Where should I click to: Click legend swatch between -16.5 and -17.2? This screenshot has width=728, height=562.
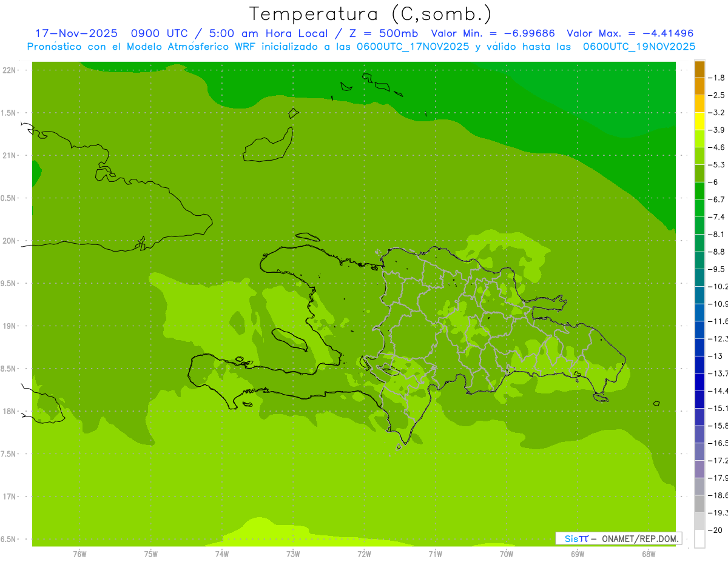coord(699,452)
